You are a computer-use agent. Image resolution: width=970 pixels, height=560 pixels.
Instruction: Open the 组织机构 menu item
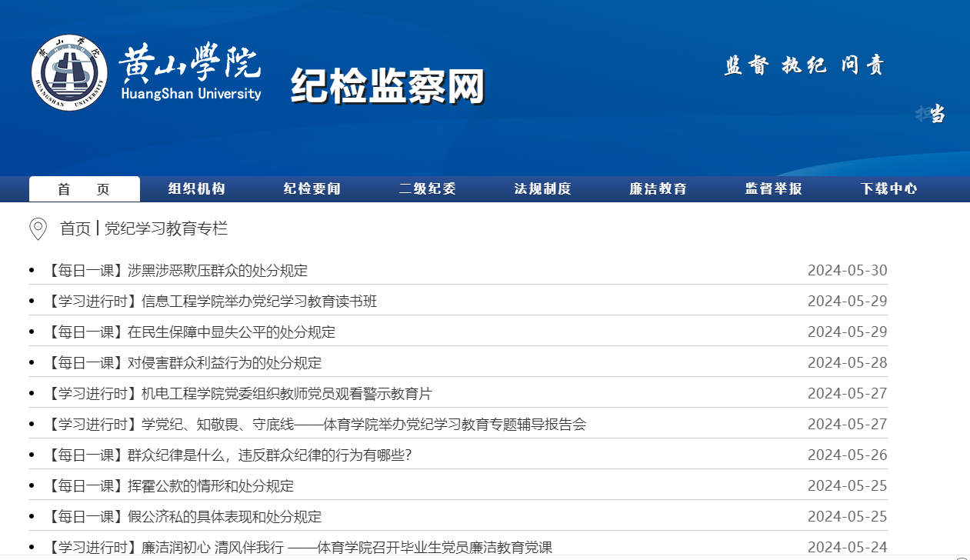coord(197,189)
